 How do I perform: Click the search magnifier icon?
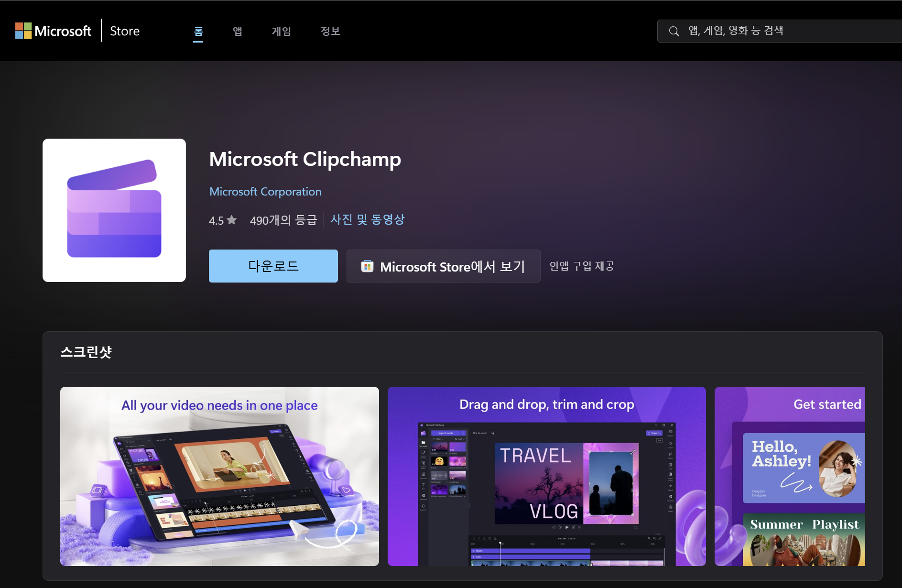coord(674,31)
